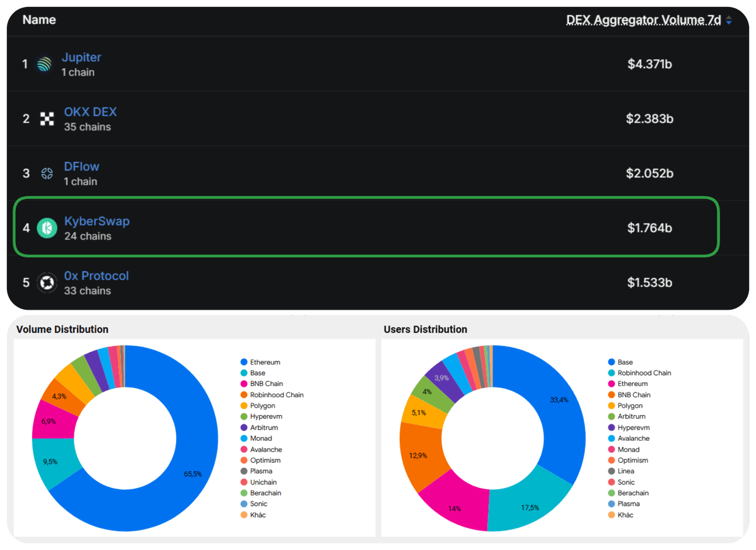This screenshot has height=550, width=756.
Task: Toggle Robinhood Chain in Users Distribution legend
Action: [x=640, y=373]
